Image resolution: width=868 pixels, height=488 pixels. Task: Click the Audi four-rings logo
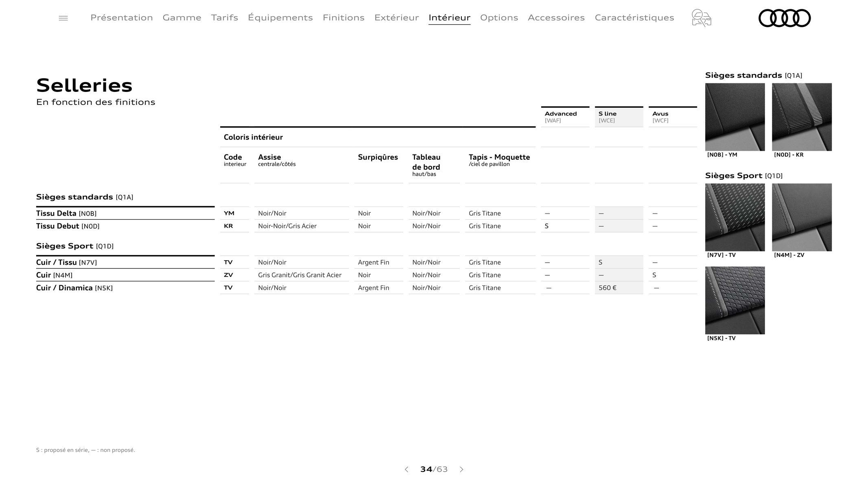pyautogui.click(x=784, y=18)
